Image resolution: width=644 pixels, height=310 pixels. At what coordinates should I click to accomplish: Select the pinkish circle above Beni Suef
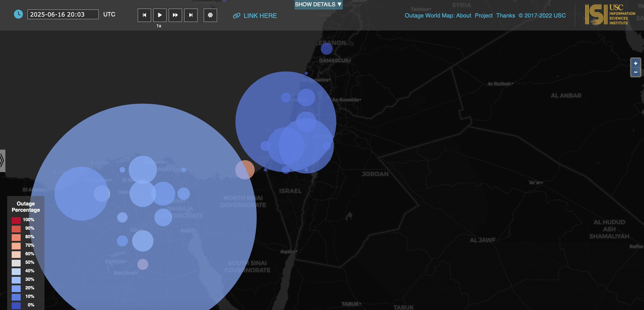click(x=143, y=264)
